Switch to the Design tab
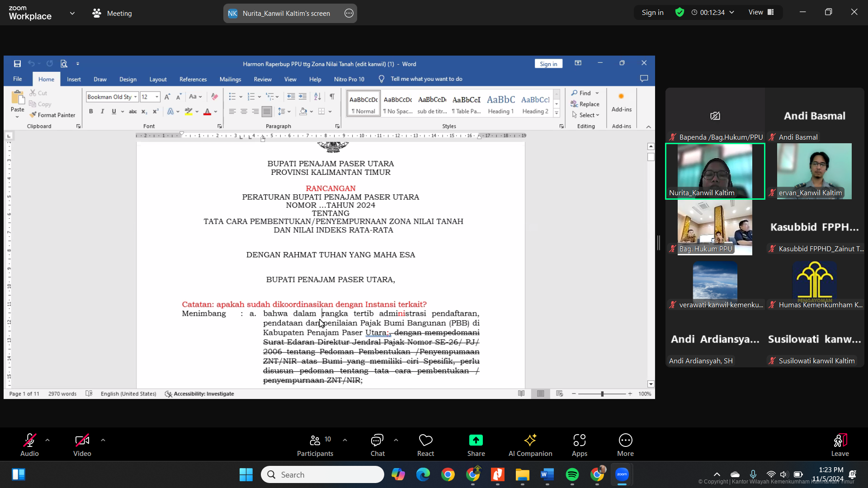The image size is (868, 488). pyautogui.click(x=128, y=79)
